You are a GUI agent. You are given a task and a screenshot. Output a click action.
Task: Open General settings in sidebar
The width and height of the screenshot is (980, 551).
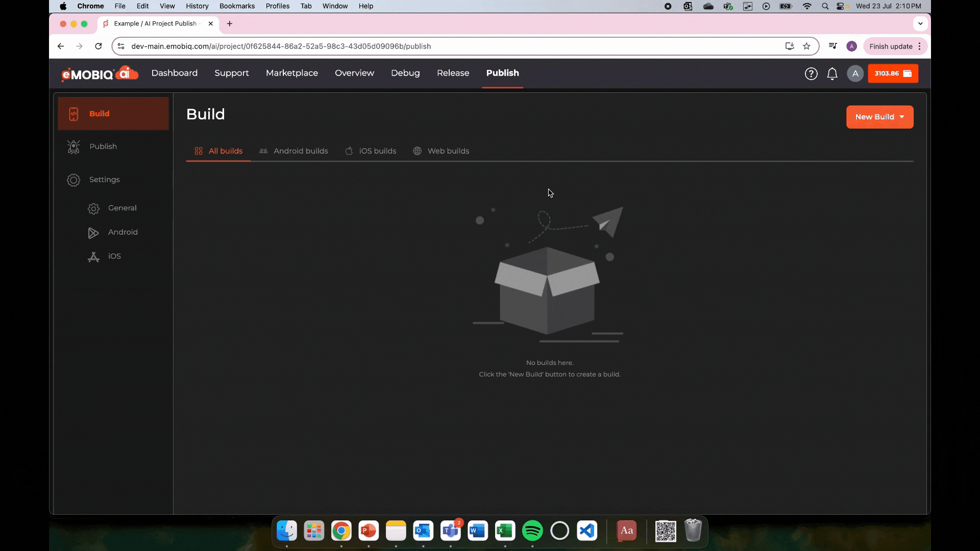(x=122, y=208)
